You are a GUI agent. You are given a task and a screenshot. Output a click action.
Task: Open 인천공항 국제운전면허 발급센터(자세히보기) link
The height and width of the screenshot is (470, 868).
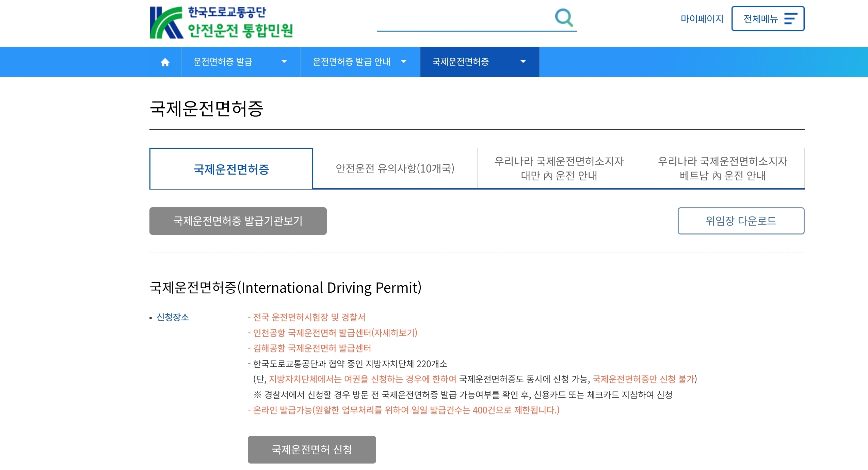point(335,333)
